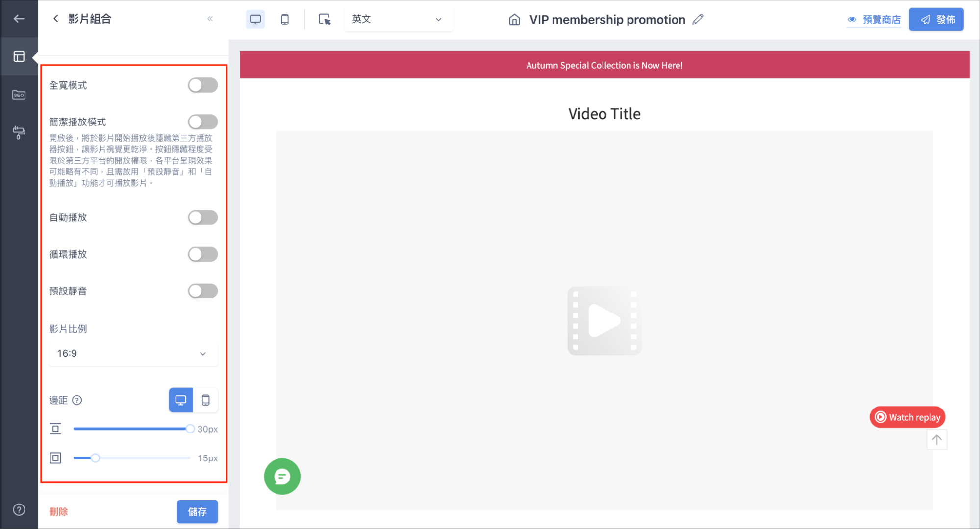Go back from the 影片組合 panel
The height and width of the screenshot is (529, 980).
click(55, 19)
